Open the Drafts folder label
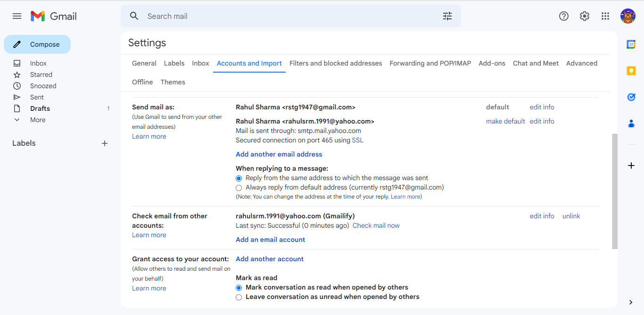Image resolution: width=644 pixels, height=315 pixels. [x=40, y=108]
